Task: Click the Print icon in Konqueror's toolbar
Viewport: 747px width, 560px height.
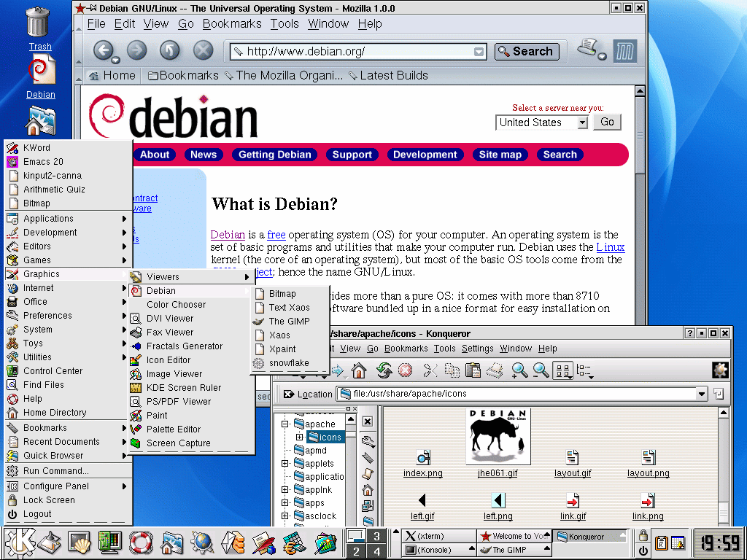Action: [495, 370]
